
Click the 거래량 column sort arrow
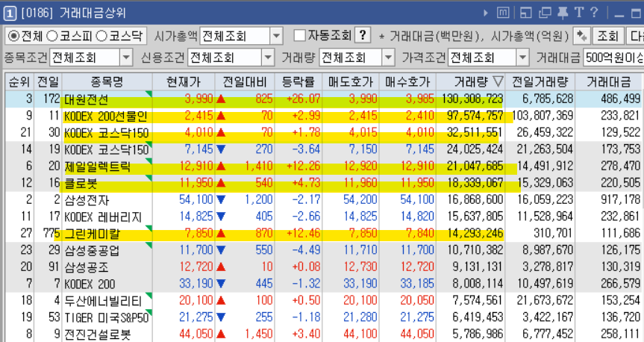pyautogui.click(x=498, y=82)
